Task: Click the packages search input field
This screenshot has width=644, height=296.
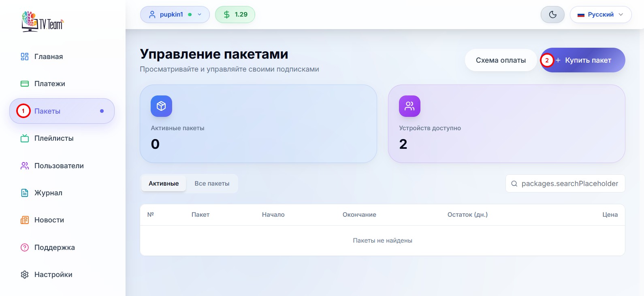Action: 569,184
